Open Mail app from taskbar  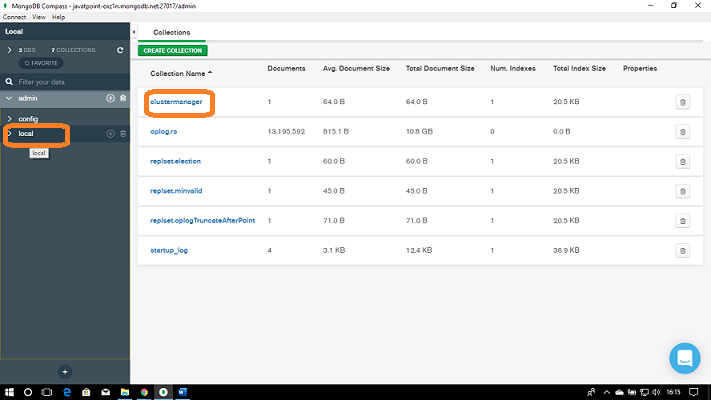click(106, 392)
